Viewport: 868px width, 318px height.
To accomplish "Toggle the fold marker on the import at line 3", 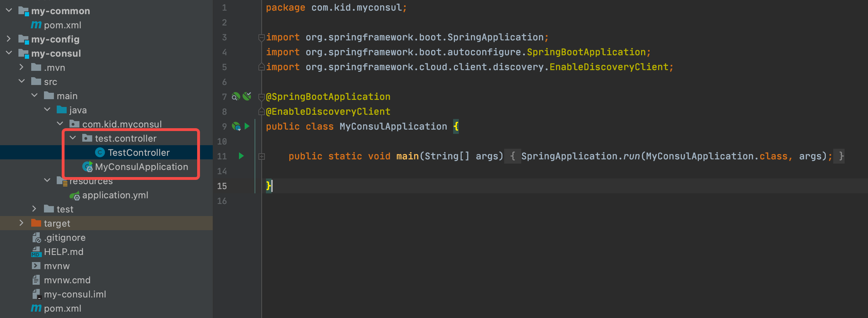I will [261, 37].
